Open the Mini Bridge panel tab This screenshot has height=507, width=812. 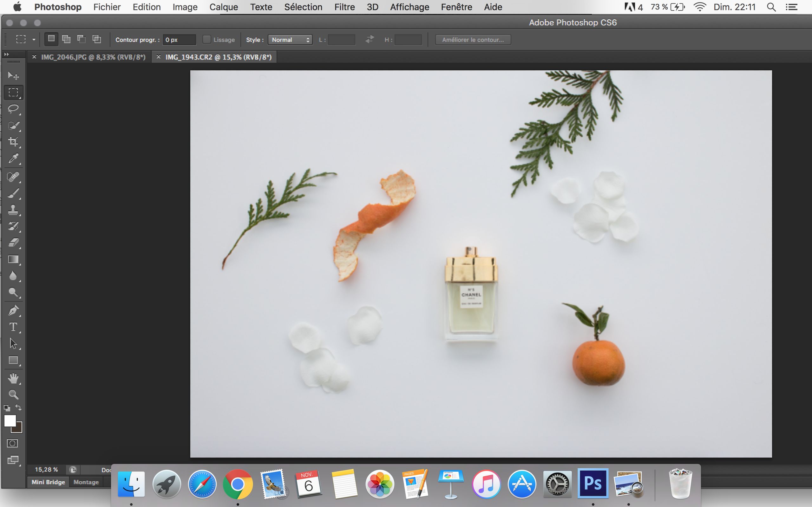click(48, 482)
